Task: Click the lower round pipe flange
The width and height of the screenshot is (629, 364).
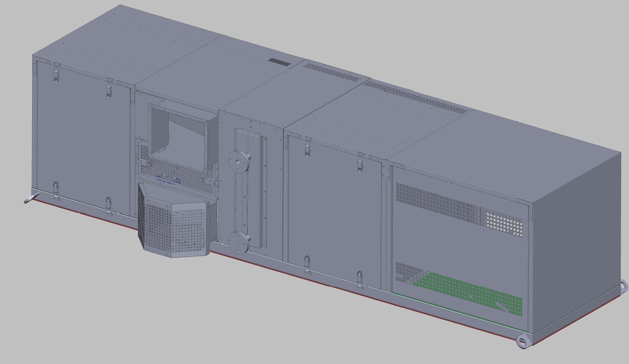Action: coord(239,242)
